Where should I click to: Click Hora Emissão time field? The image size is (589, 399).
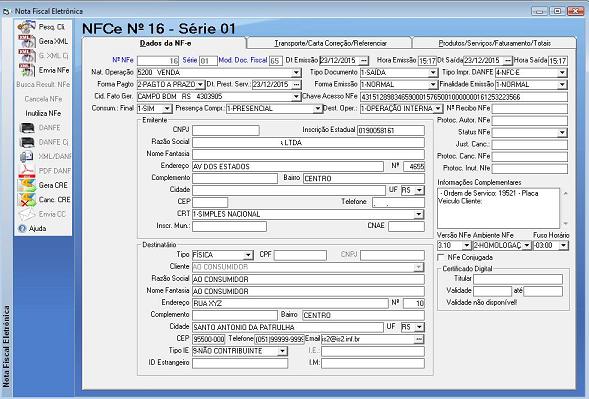point(427,60)
